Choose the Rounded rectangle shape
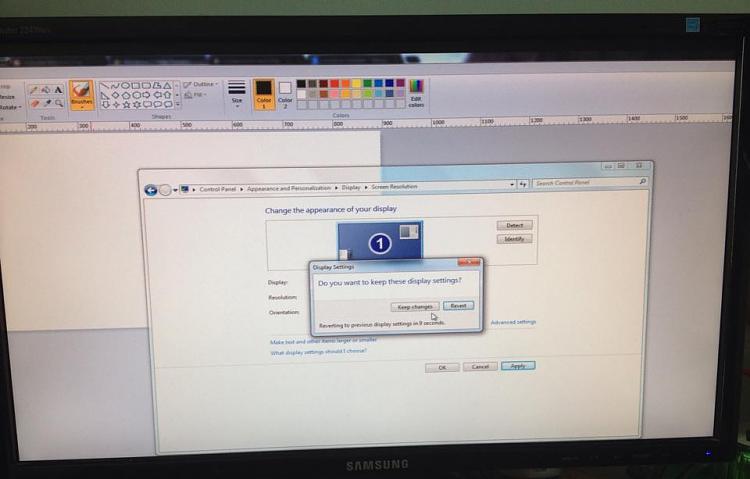 (146, 86)
